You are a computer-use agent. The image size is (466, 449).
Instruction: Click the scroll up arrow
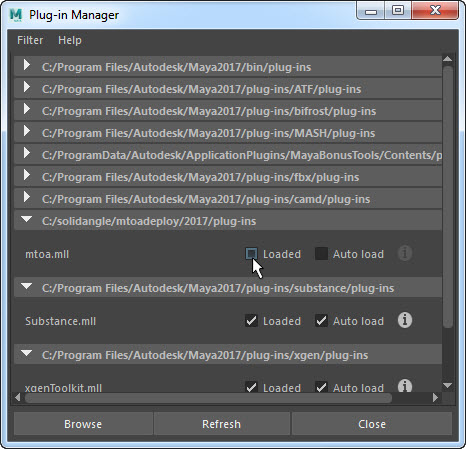click(x=448, y=59)
